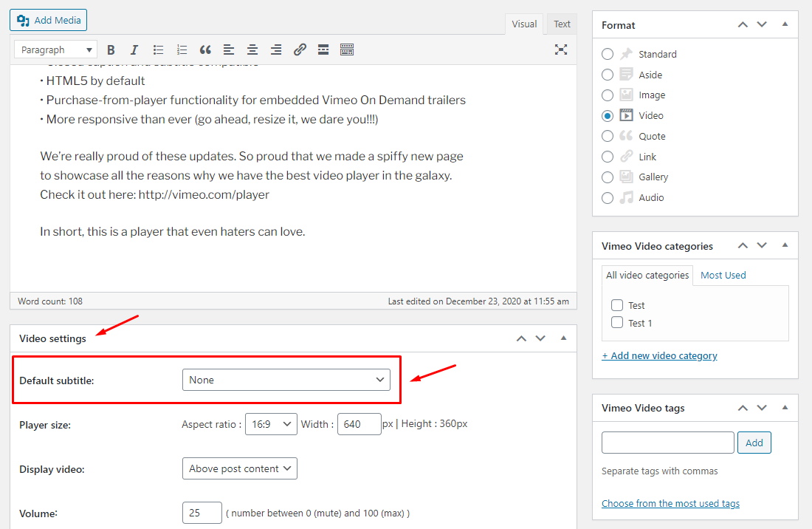Collapse the Video settings panel
This screenshot has height=529, width=812.
(563, 338)
